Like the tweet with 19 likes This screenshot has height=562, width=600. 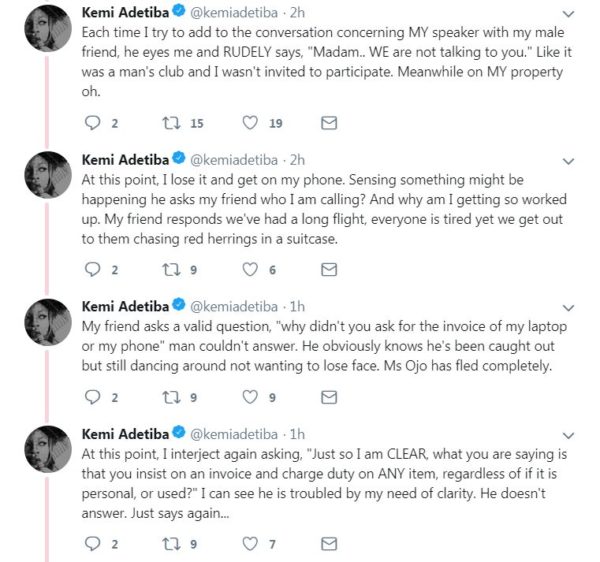250,123
